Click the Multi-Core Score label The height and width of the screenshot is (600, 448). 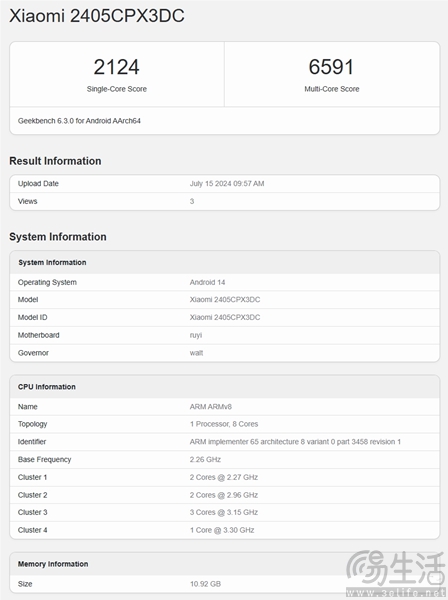(x=332, y=89)
